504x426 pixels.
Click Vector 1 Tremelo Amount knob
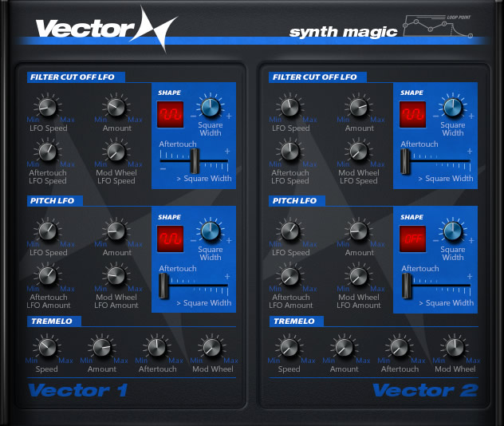pyautogui.click(x=102, y=348)
